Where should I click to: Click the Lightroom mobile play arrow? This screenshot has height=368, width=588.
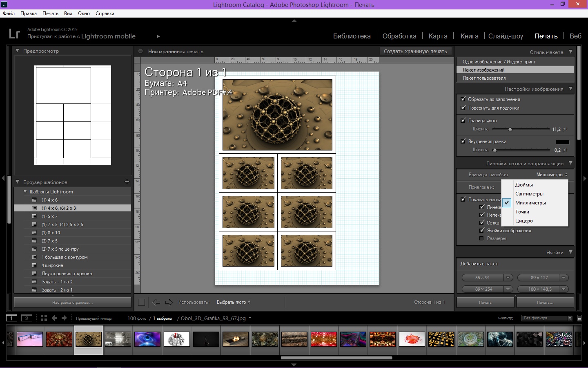[158, 36]
